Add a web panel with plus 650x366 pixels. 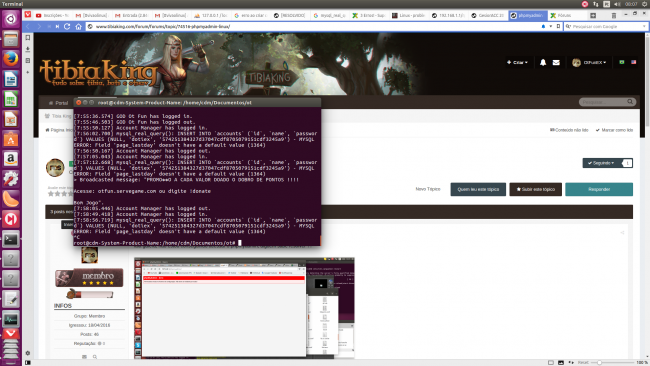[27, 72]
